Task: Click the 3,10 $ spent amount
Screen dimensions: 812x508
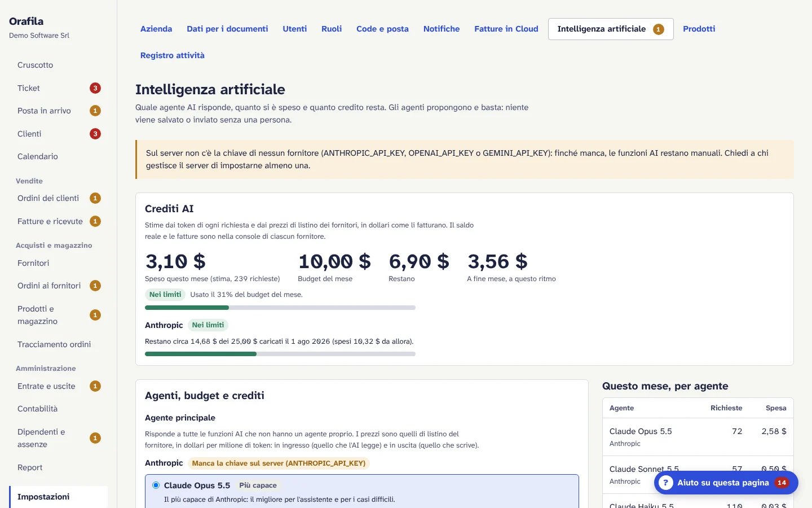Action: tap(175, 261)
